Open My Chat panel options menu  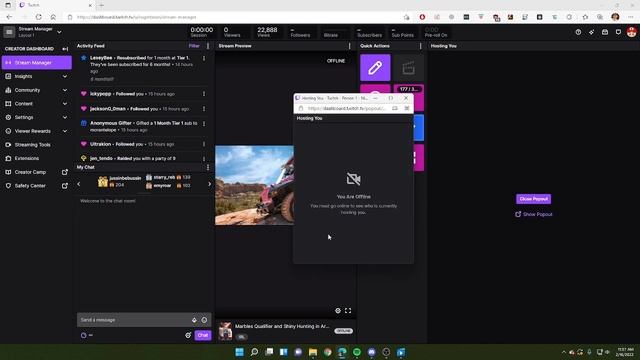(208, 167)
